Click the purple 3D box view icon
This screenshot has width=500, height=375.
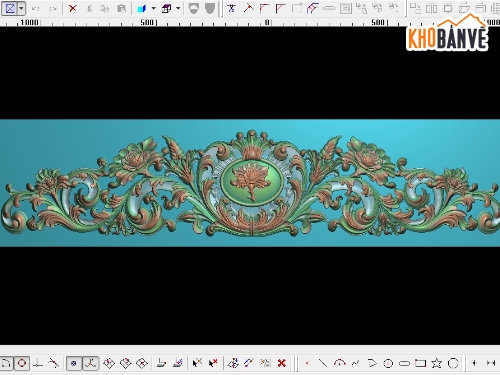click(x=166, y=9)
